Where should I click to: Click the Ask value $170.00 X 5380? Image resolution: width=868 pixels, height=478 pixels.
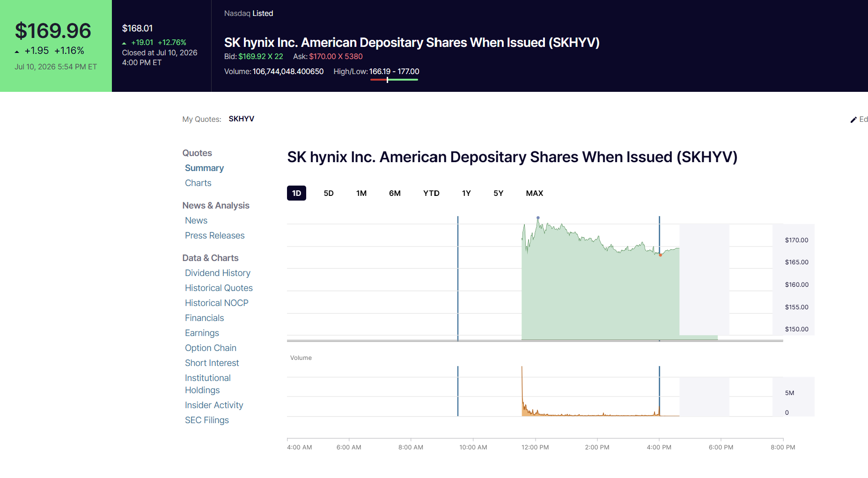[336, 56]
